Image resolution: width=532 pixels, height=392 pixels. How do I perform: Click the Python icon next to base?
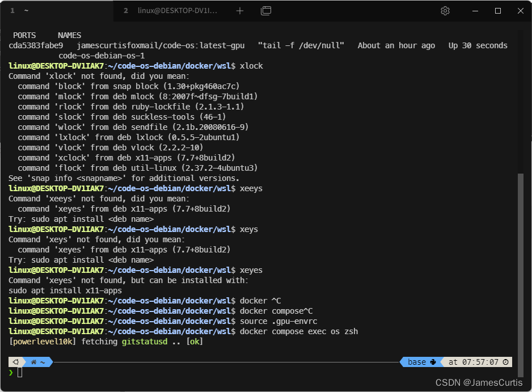click(x=433, y=362)
